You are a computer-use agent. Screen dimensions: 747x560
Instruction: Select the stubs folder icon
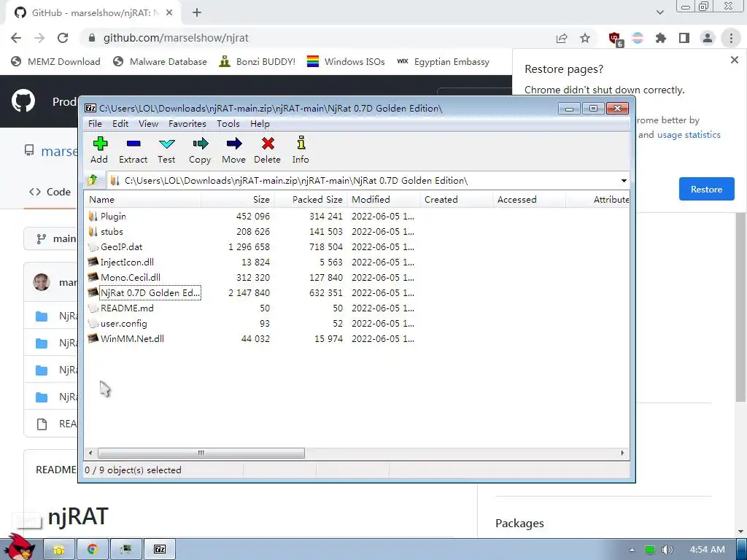coord(93,231)
